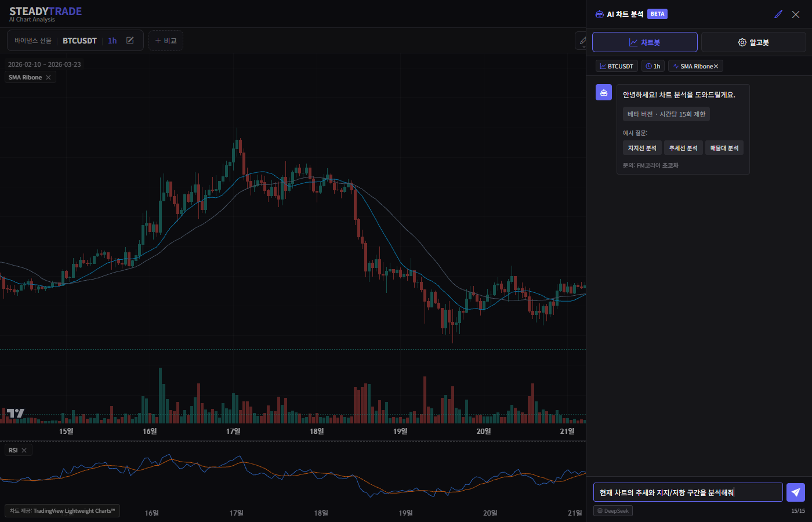This screenshot has width=812, height=522.
Task: Click the TradingView logo on the chart
Action: coord(16,413)
